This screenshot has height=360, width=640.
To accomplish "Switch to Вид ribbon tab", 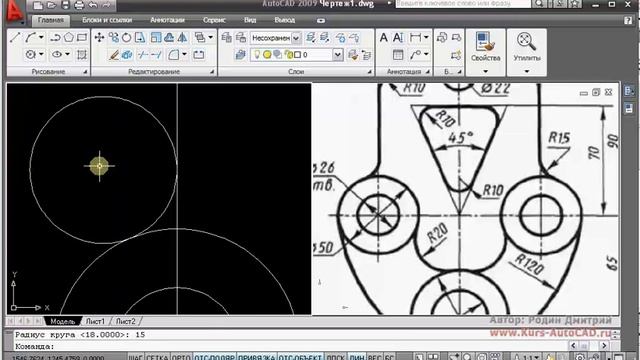I will [x=250, y=20].
